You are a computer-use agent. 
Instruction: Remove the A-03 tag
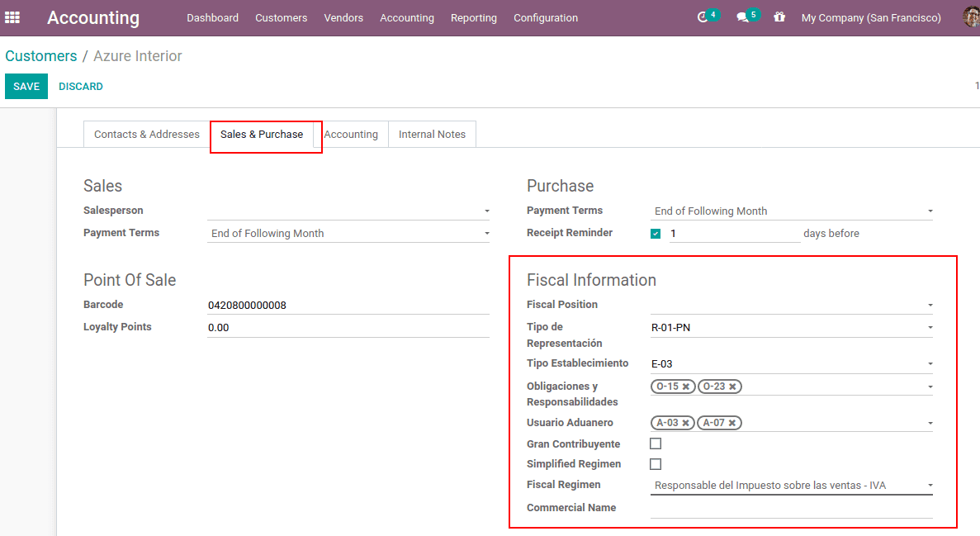click(685, 423)
